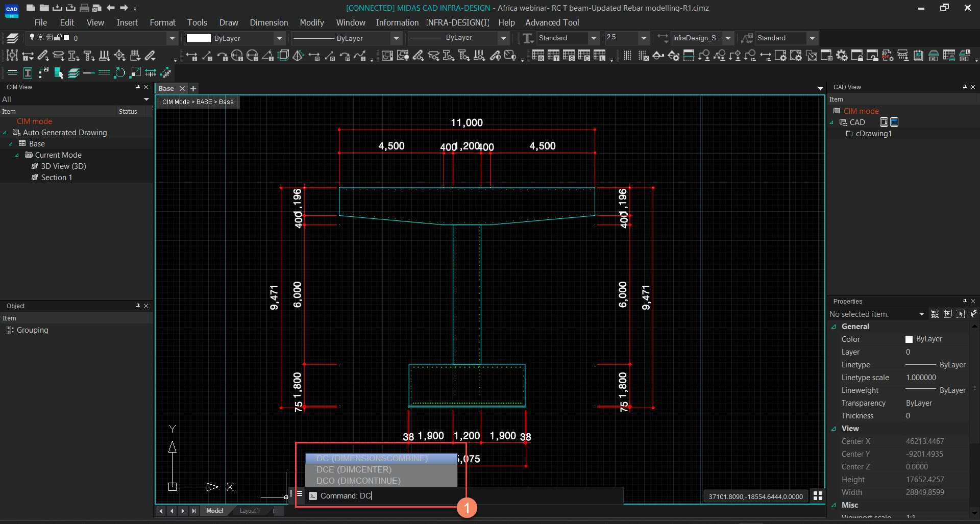Toggle pin on the Object panel

pyautogui.click(x=138, y=306)
